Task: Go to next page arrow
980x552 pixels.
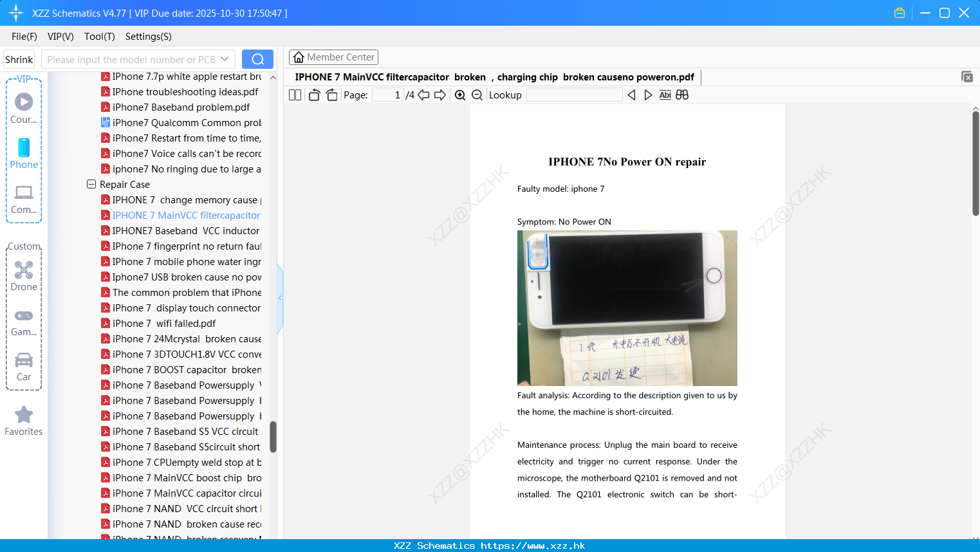Action: click(x=440, y=95)
